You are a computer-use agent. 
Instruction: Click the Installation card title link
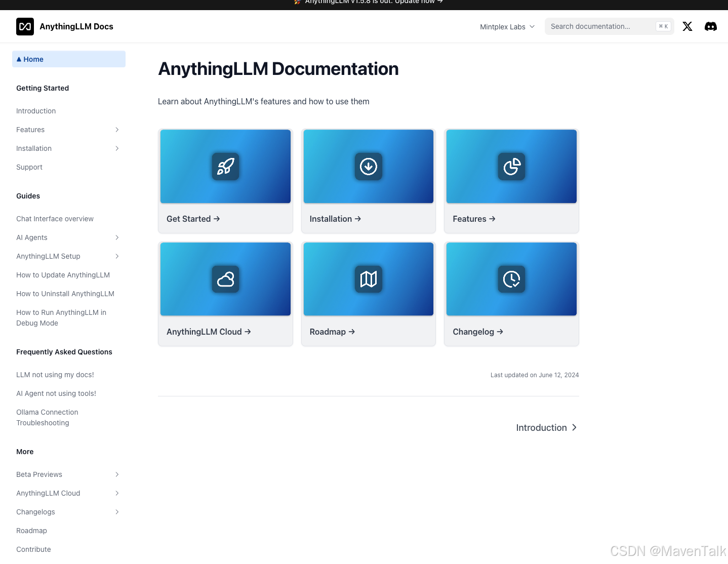(335, 219)
